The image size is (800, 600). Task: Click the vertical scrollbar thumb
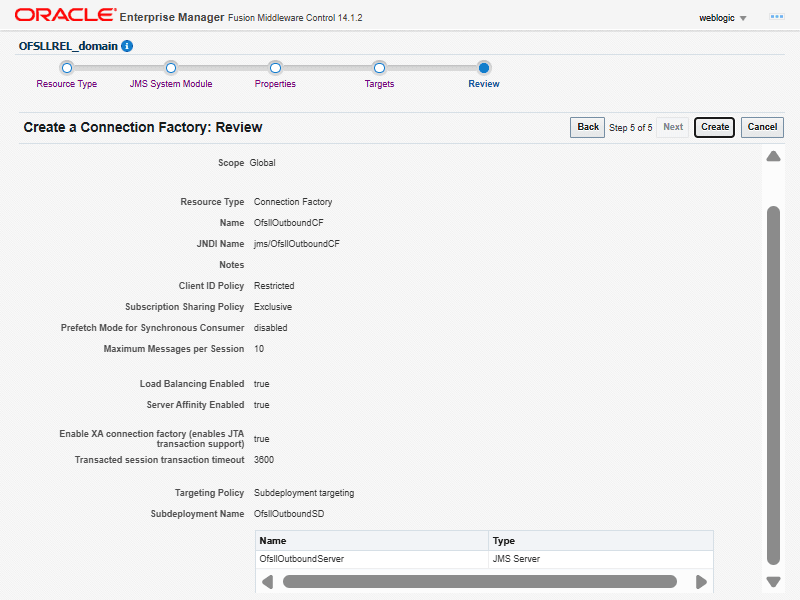point(773,385)
